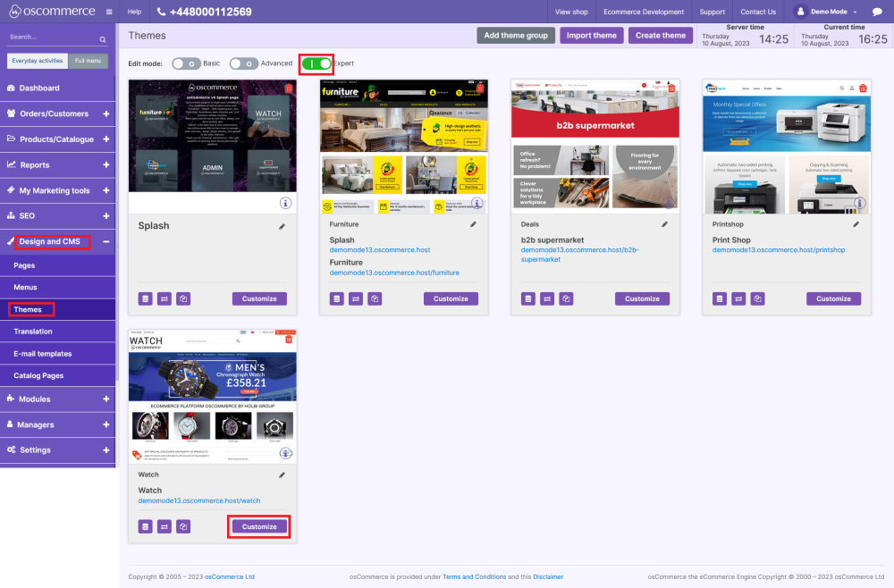Click the swap arrows icon on Deals theme
The height and width of the screenshot is (588, 894).
pyautogui.click(x=546, y=298)
